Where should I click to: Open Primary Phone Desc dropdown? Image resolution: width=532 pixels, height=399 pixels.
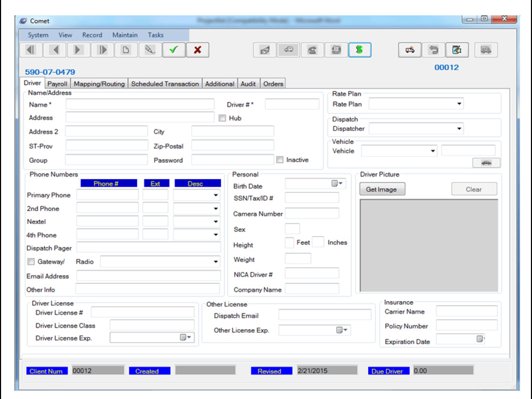pyautogui.click(x=215, y=195)
